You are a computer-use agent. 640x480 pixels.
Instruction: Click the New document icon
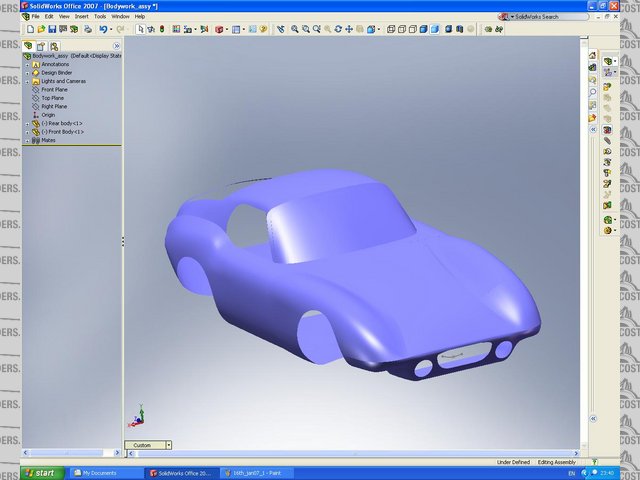coord(30,29)
